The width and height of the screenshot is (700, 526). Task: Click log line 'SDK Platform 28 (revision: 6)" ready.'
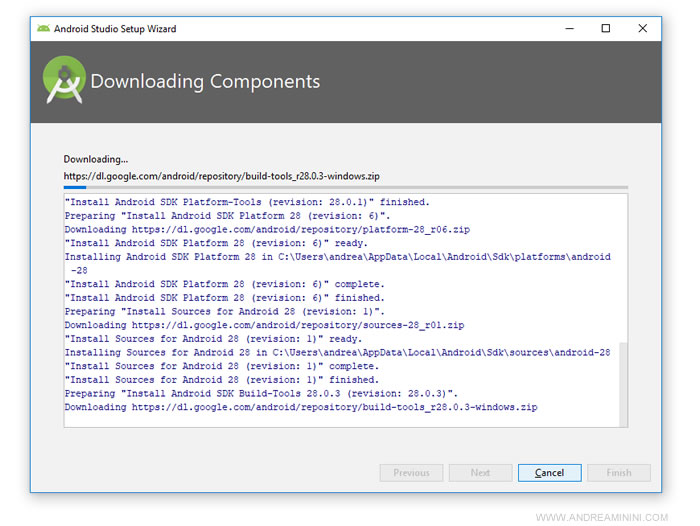tap(216, 243)
